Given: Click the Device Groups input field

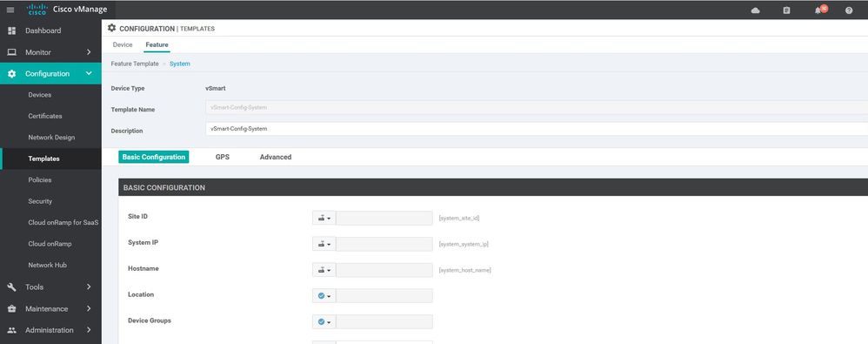Looking at the screenshot, I should click(x=384, y=322).
